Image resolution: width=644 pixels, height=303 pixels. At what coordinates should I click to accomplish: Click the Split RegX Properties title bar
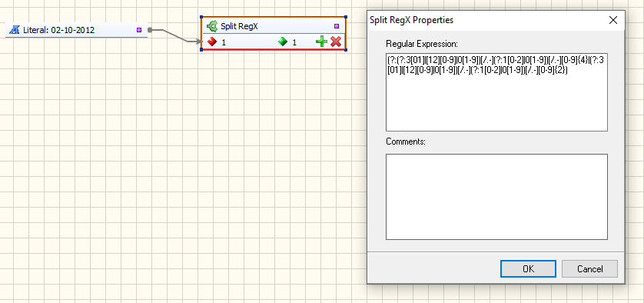496,20
